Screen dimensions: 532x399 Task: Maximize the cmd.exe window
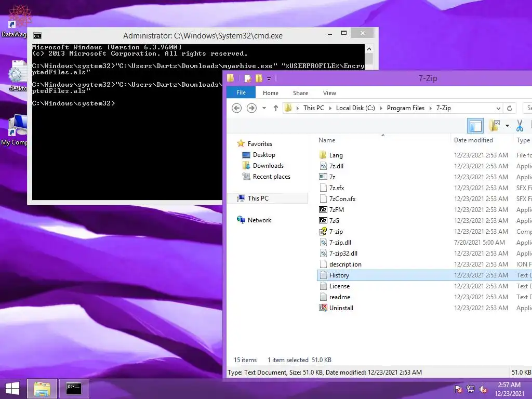pyautogui.click(x=344, y=33)
